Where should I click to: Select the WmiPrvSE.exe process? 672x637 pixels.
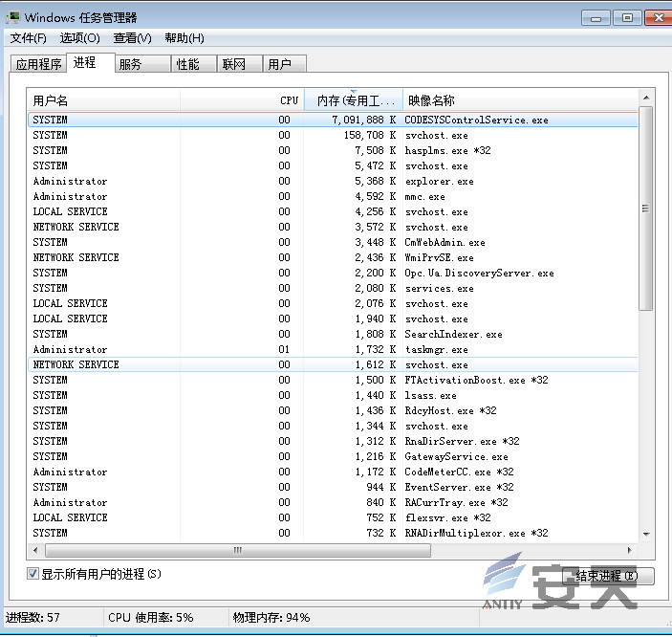(x=333, y=257)
